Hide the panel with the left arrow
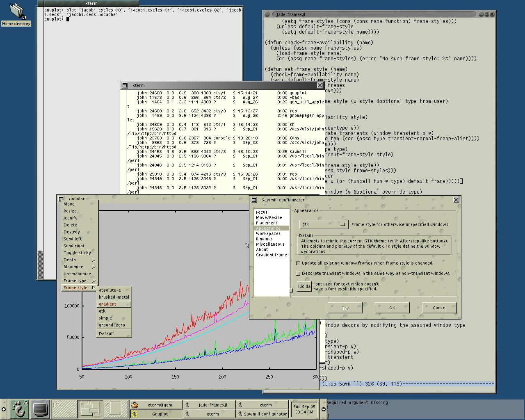Image resolution: width=525 pixels, height=420 pixels. pos(4,409)
